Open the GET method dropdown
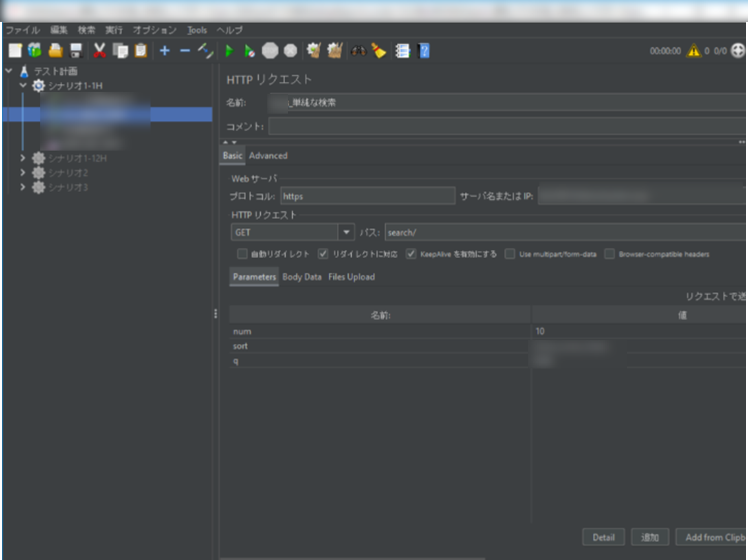This screenshot has height=560, width=748. tap(347, 232)
